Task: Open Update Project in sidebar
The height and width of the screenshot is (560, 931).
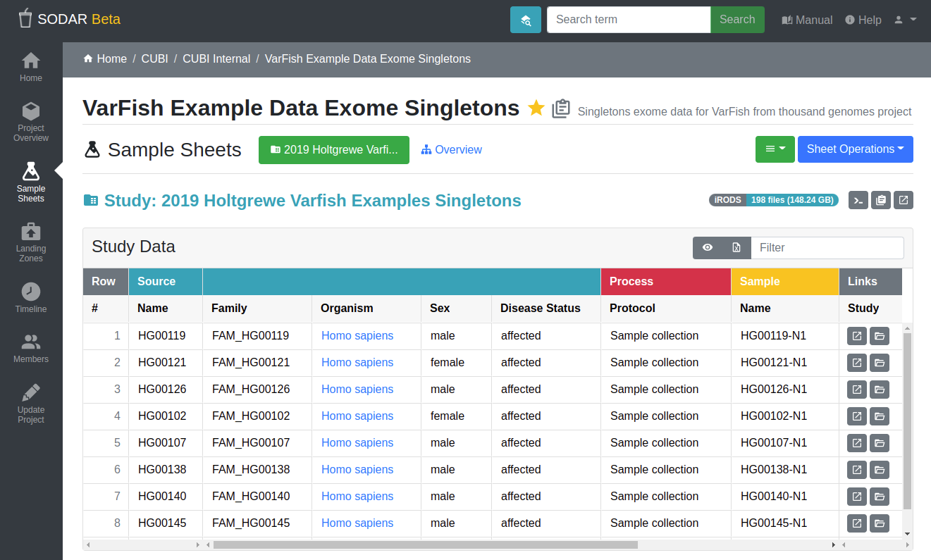Action: (x=31, y=404)
